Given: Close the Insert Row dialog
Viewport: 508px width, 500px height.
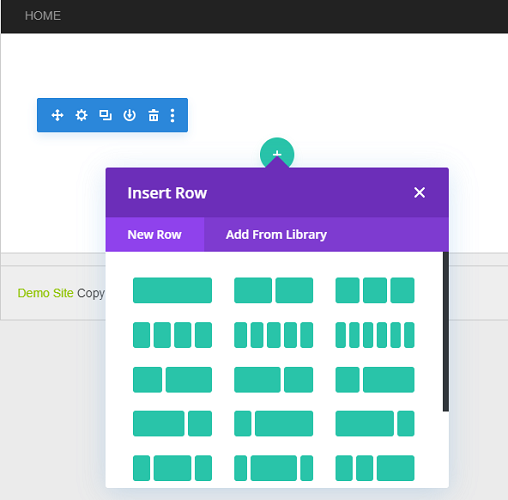Looking at the screenshot, I should [419, 192].
